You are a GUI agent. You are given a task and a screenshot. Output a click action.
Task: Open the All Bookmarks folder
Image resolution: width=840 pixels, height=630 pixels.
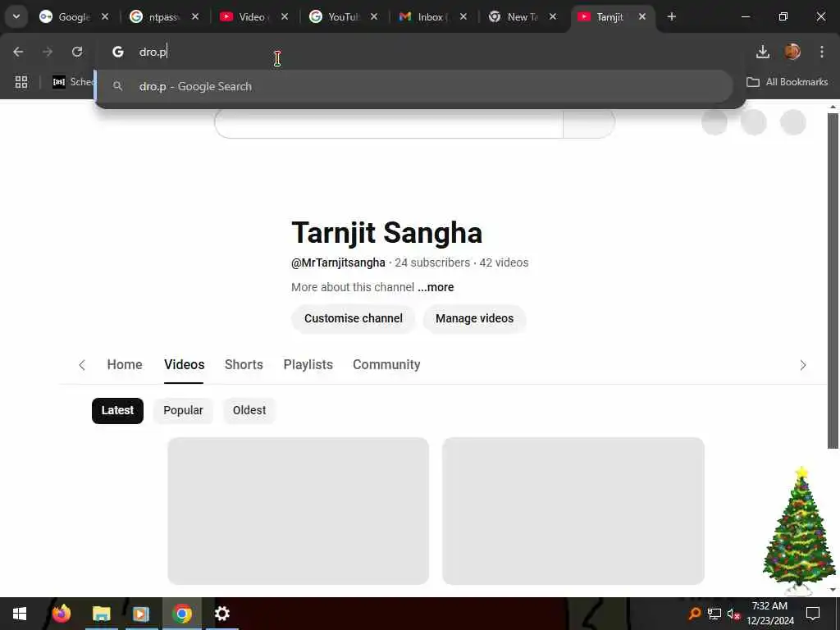click(787, 82)
